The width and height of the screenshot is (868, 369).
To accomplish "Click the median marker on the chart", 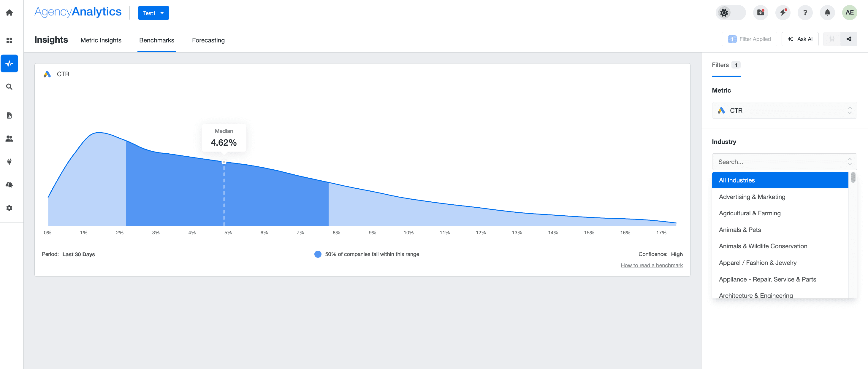I will click(224, 162).
